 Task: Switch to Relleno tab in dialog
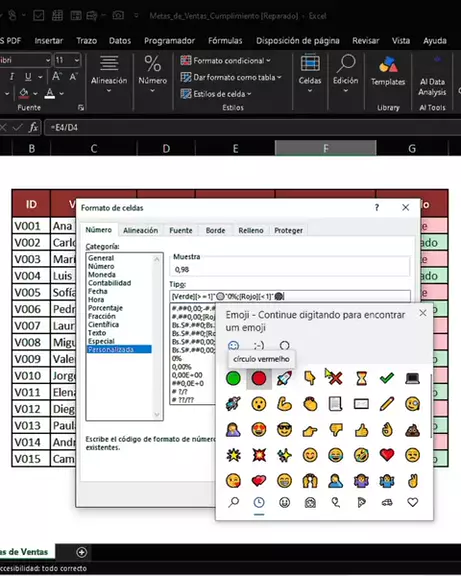251,230
